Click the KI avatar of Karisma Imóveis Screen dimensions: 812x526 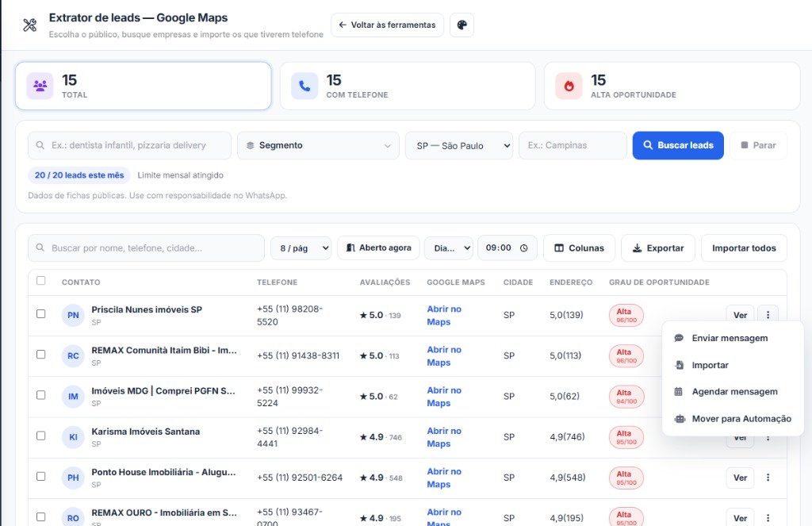(73, 437)
